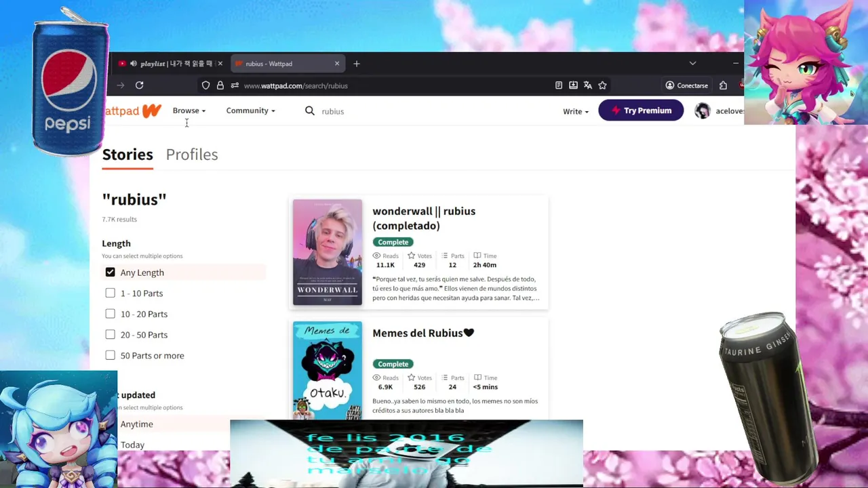Viewport: 868px width, 488px height.
Task: Click the '2h 40m' time value
Action: tap(485, 265)
